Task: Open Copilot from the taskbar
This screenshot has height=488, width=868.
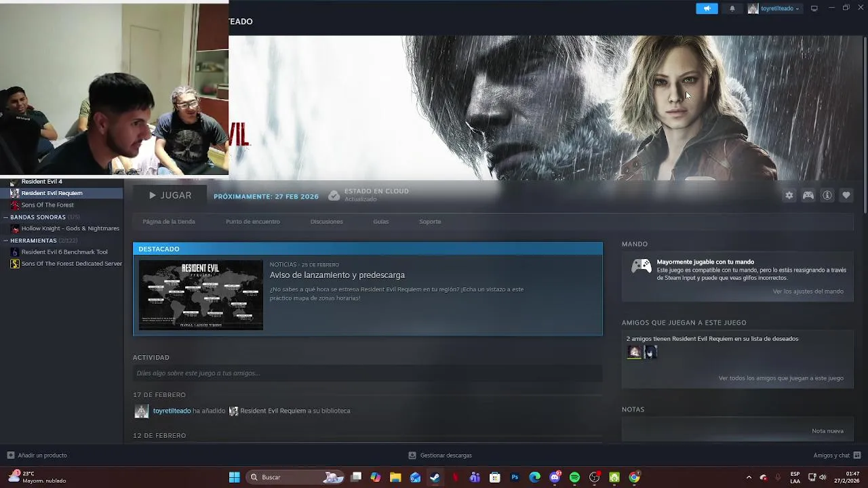Action: pyautogui.click(x=376, y=477)
